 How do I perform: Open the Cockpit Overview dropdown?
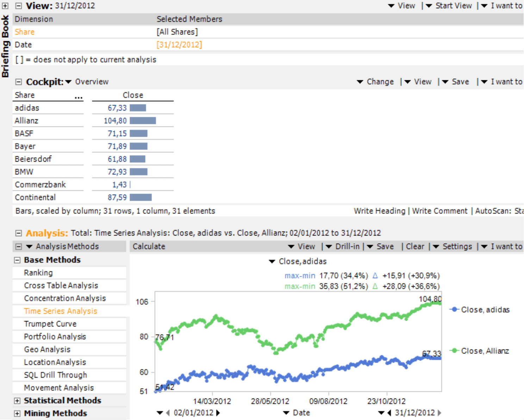pos(68,82)
